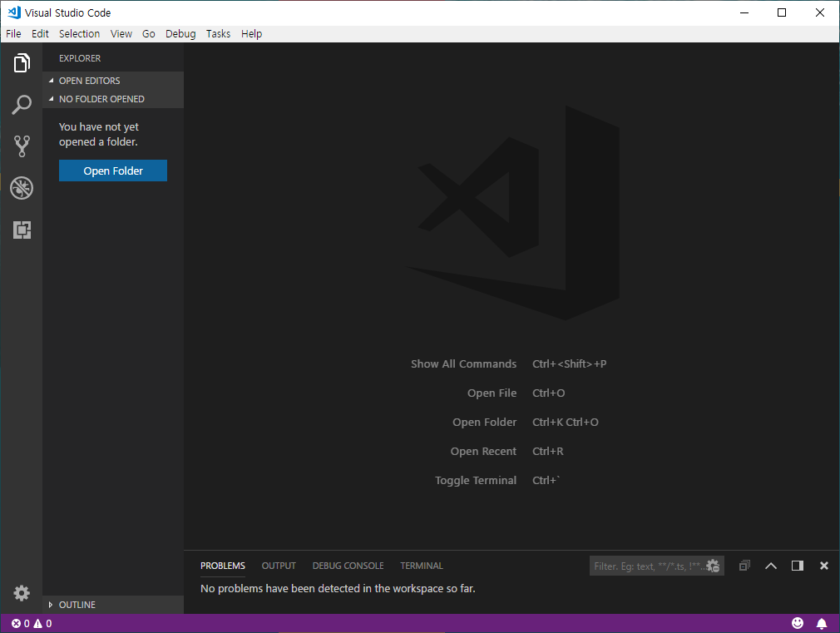Click the errors count icon in status bar
The image size is (840, 633).
tap(16, 623)
